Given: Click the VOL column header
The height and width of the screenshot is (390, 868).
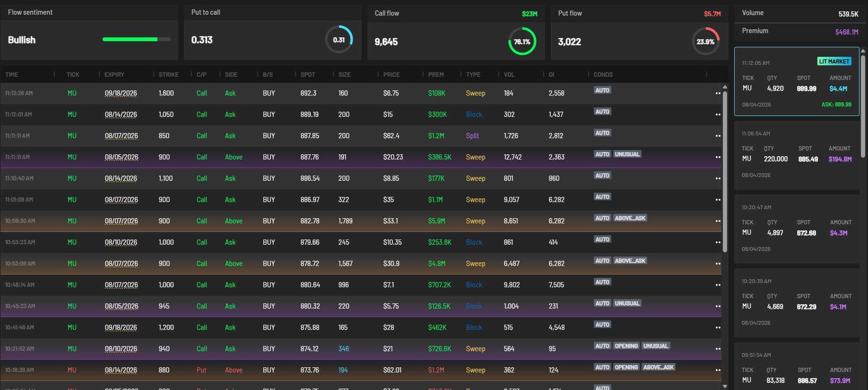Looking at the screenshot, I should coord(509,75).
